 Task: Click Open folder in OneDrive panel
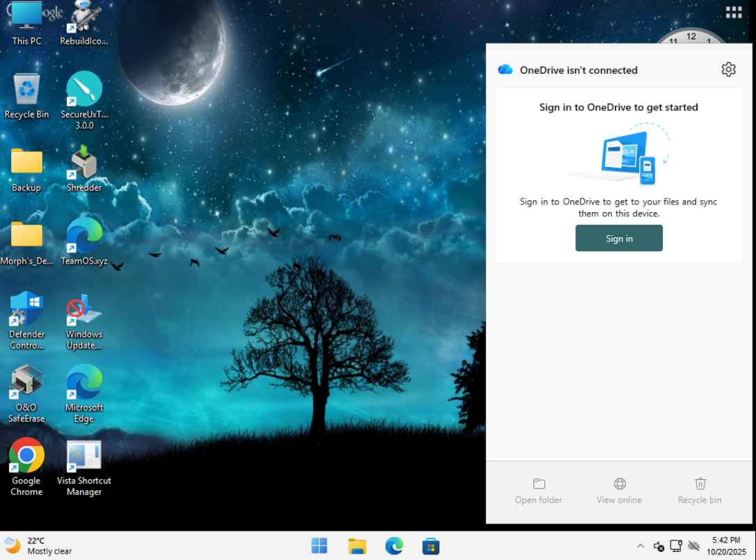click(x=538, y=491)
